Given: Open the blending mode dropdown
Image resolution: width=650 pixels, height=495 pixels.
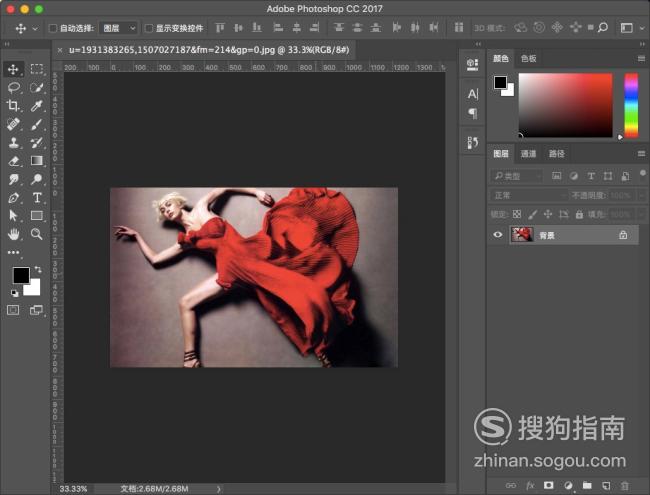Looking at the screenshot, I should click(x=529, y=195).
